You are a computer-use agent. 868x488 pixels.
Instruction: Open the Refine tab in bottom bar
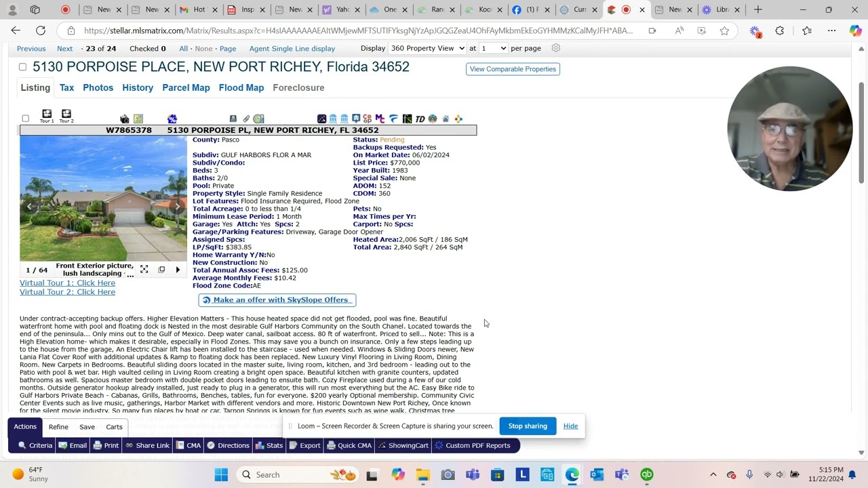(x=58, y=427)
